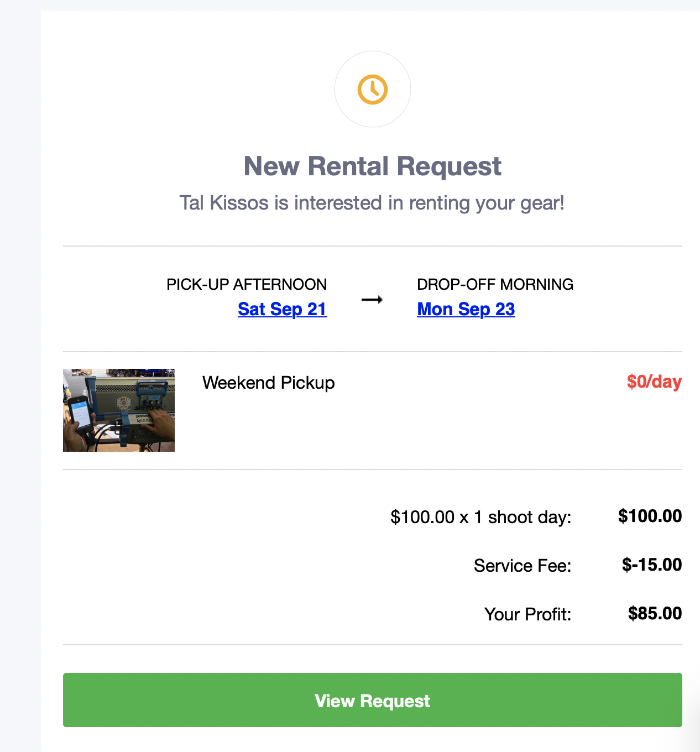Click the arrow between pick-up and drop-off
This screenshot has height=752, width=700.
point(372,300)
